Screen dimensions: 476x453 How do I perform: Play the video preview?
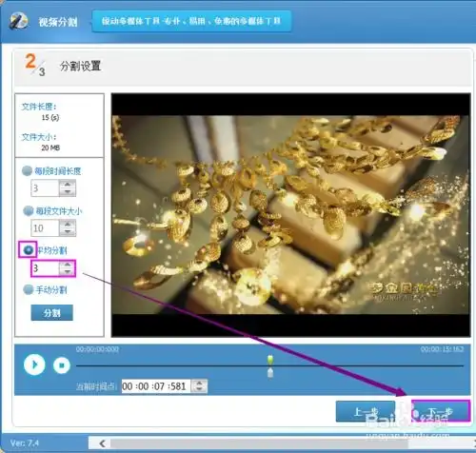click(34, 364)
